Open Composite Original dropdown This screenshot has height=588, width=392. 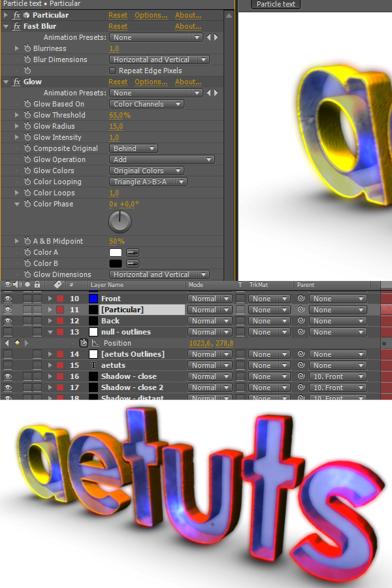coord(133,148)
